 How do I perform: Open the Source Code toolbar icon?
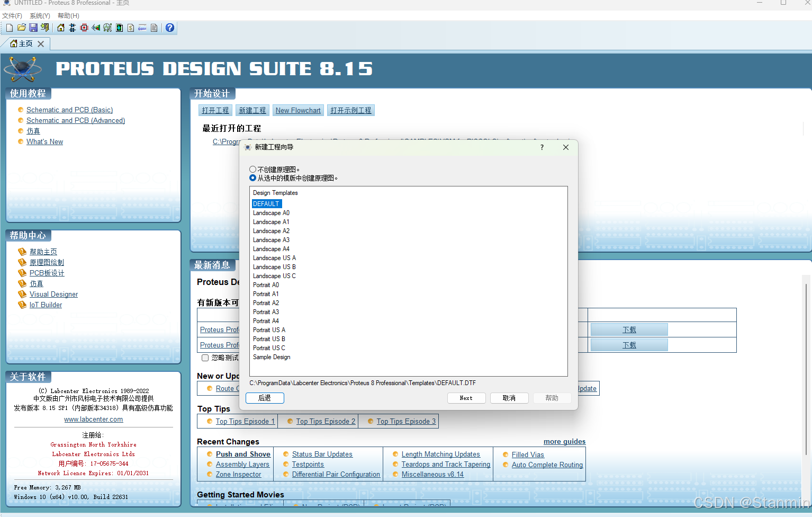(x=142, y=28)
